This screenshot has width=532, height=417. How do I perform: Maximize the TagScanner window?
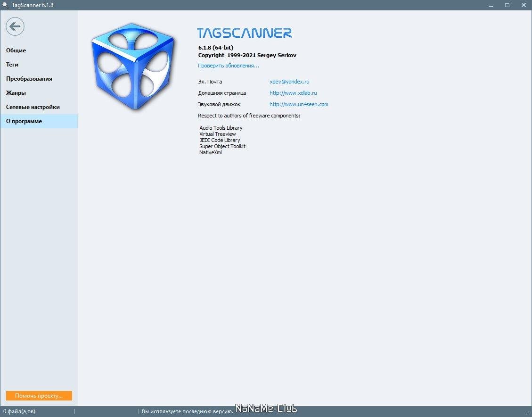pyautogui.click(x=507, y=5)
